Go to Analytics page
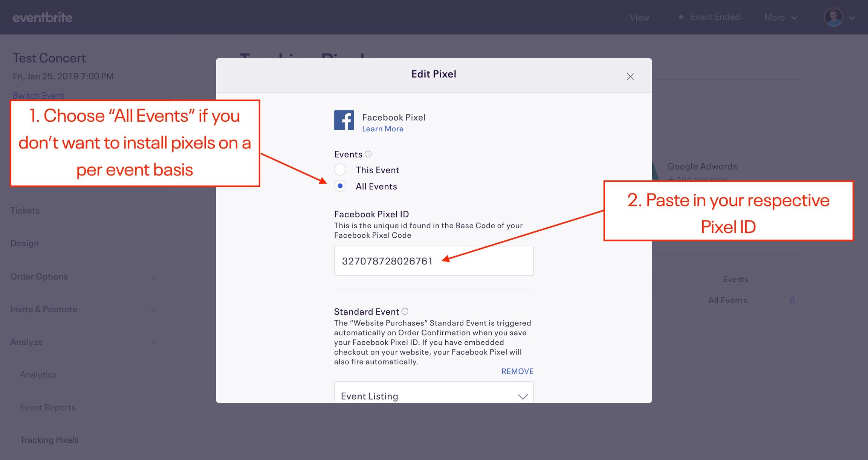Viewport: 868px width, 460px height. pyautogui.click(x=38, y=375)
